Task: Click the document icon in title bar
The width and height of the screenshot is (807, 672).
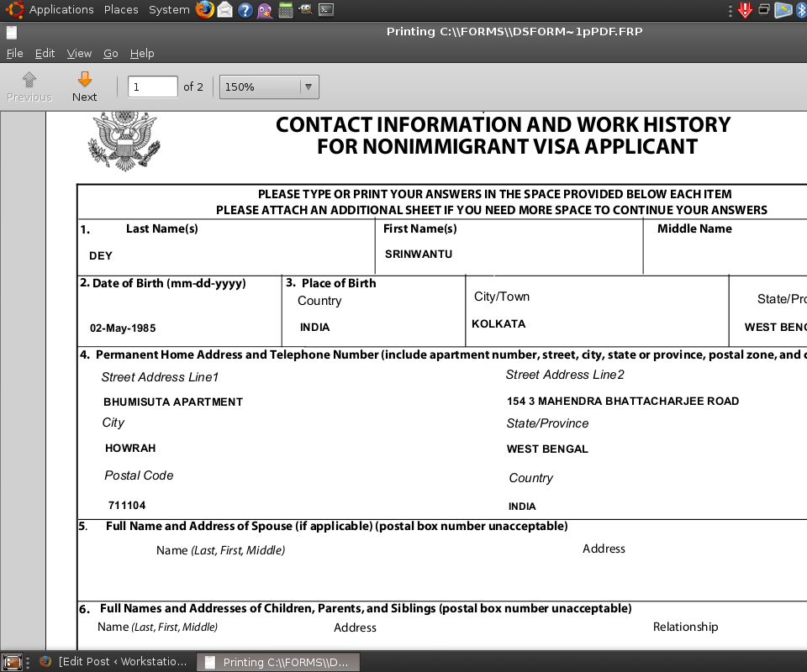Action: (12, 33)
